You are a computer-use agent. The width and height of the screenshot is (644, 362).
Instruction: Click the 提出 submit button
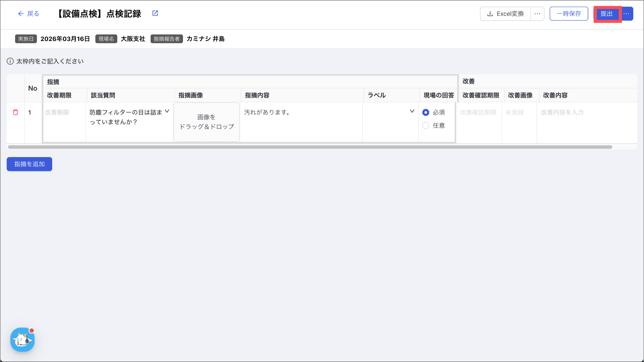pos(607,14)
